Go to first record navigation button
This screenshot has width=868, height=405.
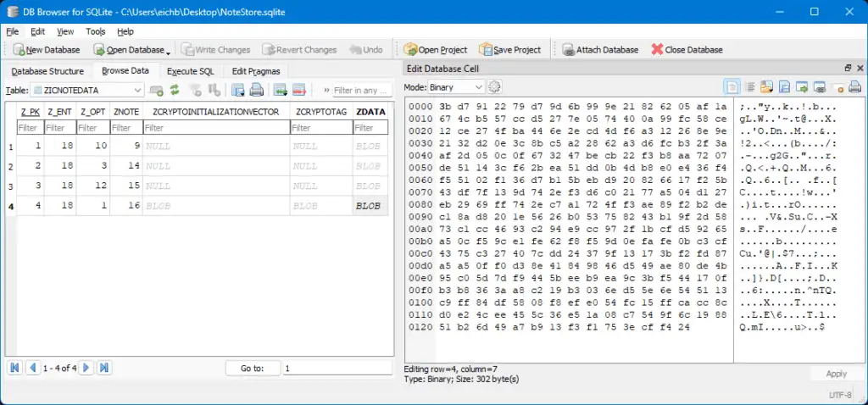point(15,368)
